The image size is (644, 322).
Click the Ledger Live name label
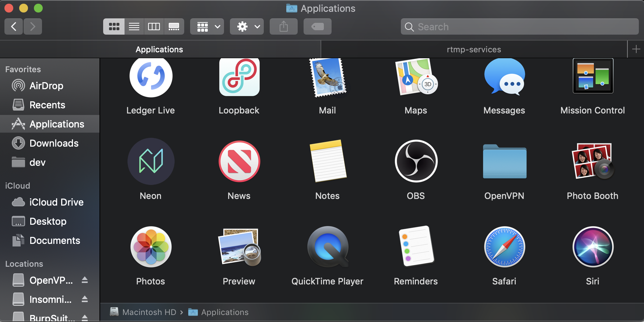point(151,111)
